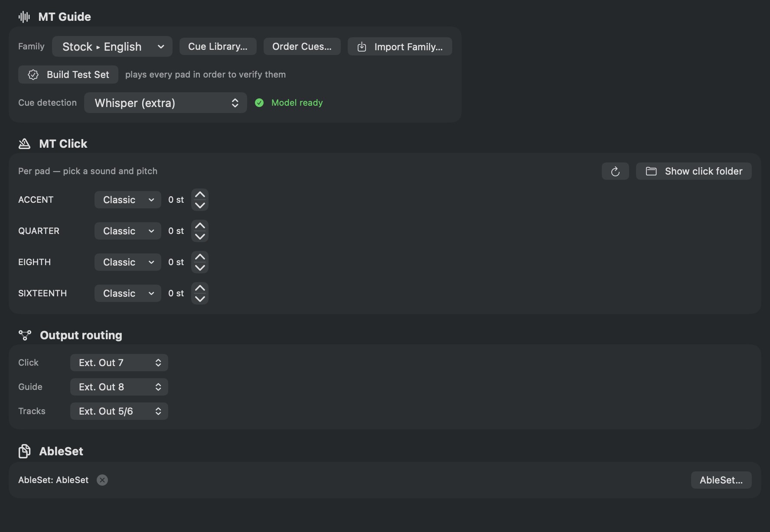Image resolution: width=770 pixels, height=532 pixels.
Task: Click Show click folder button
Action: click(x=694, y=171)
